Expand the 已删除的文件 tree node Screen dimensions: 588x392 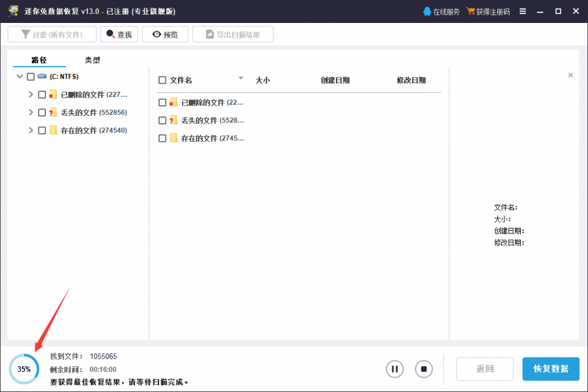click(x=31, y=95)
